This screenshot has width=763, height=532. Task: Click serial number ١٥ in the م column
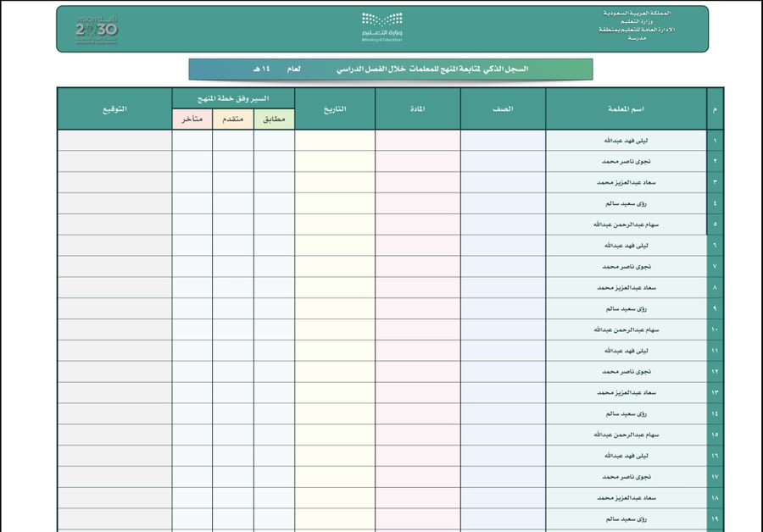715,435
